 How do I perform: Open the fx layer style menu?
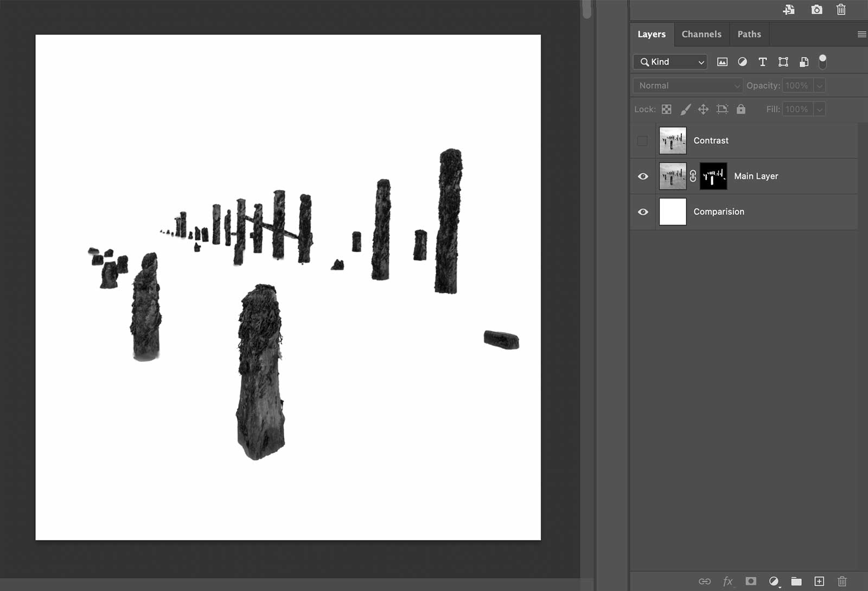click(727, 581)
